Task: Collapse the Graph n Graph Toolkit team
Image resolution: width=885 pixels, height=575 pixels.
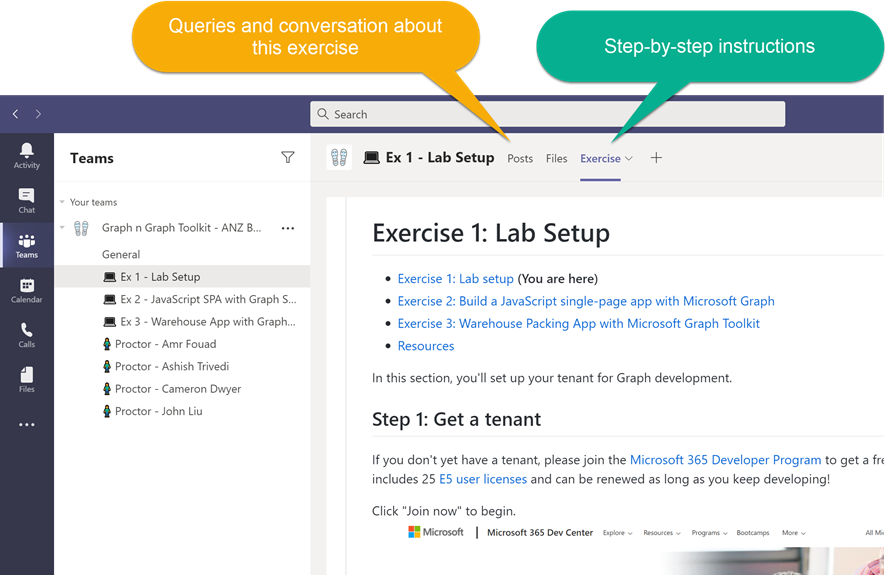Action: click(x=62, y=228)
